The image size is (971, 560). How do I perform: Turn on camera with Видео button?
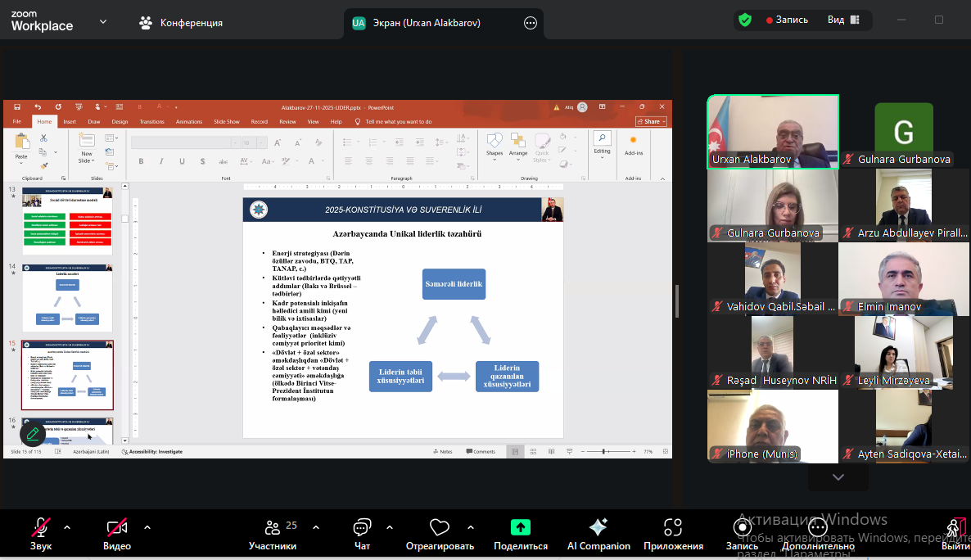click(x=116, y=528)
